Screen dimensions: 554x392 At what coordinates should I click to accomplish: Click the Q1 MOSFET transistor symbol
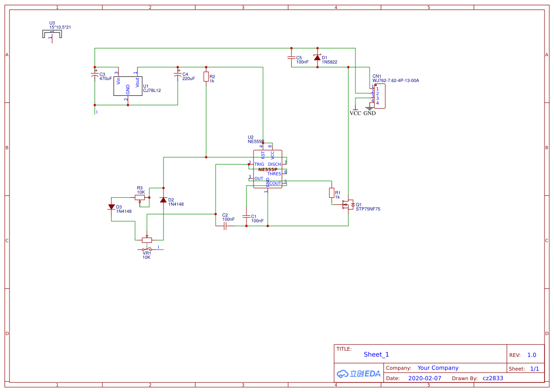click(349, 205)
